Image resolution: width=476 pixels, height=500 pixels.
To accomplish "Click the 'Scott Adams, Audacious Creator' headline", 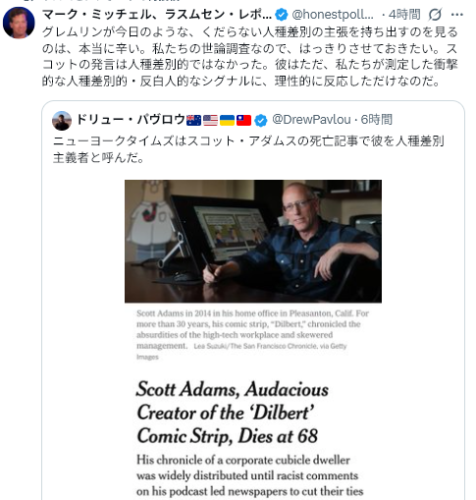I will coord(233,413).
